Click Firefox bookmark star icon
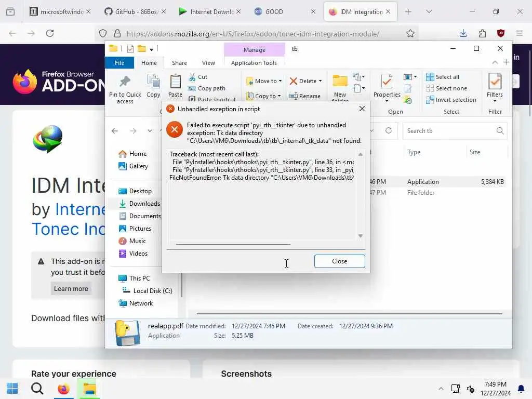The width and height of the screenshot is (532, 399). tap(410, 33)
